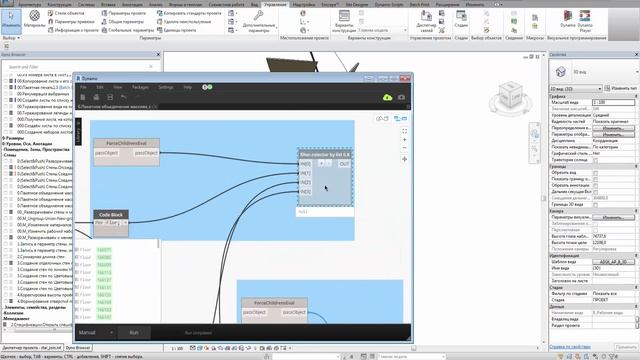The width and height of the screenshot is (640, 360).
Task: Click the Материалы (Materials) ribbon icon
Action: click(34, 19)
